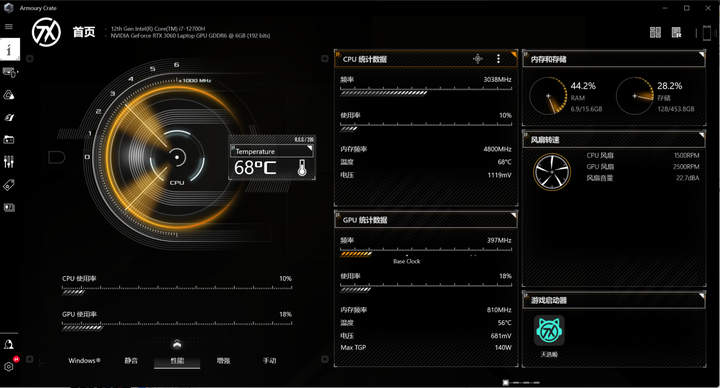720x388 pixels.
Task: Click the CPU 统计数据 panel header
Action: [x=426, y=59]
